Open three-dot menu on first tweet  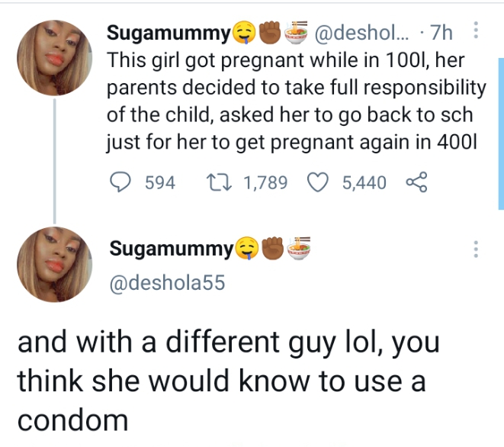(477, 31)
